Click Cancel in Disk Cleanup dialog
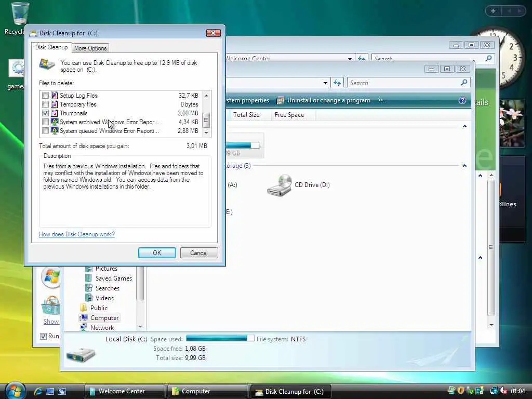The height and width of the screenshot is (399, 532). point(199,253)
